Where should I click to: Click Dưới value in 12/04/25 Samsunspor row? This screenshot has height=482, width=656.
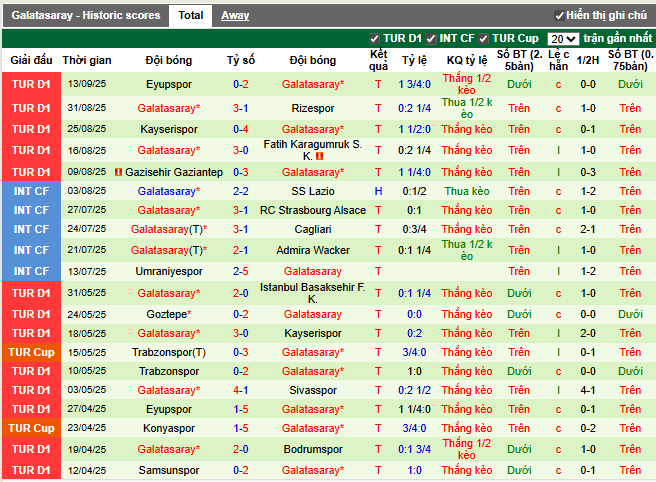coord(519,470)
